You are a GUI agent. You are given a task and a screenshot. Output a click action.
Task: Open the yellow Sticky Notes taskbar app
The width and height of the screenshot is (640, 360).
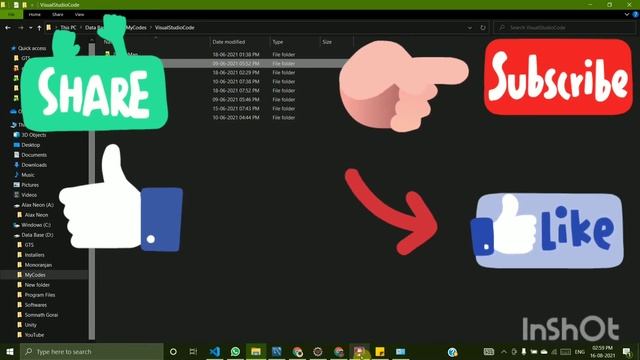coord(380,351)
